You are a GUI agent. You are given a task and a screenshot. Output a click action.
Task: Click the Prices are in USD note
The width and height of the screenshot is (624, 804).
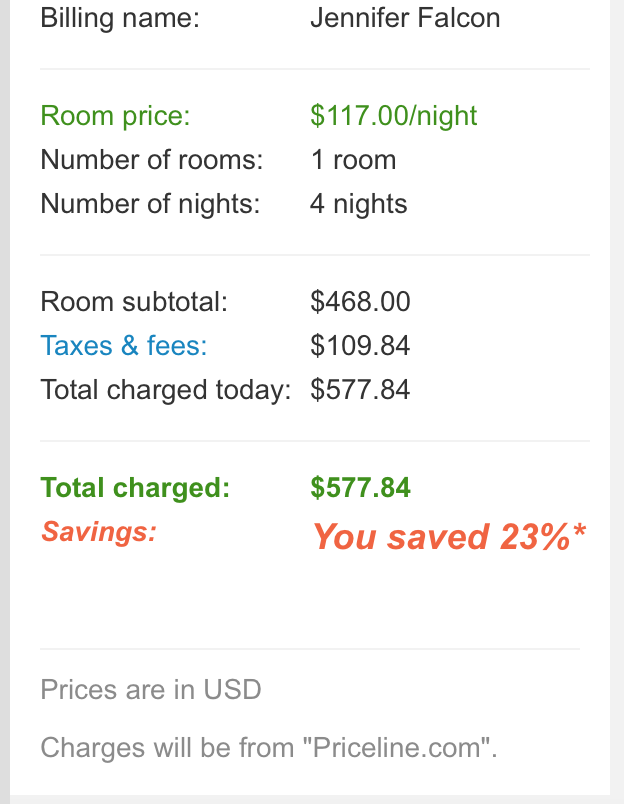151,689
